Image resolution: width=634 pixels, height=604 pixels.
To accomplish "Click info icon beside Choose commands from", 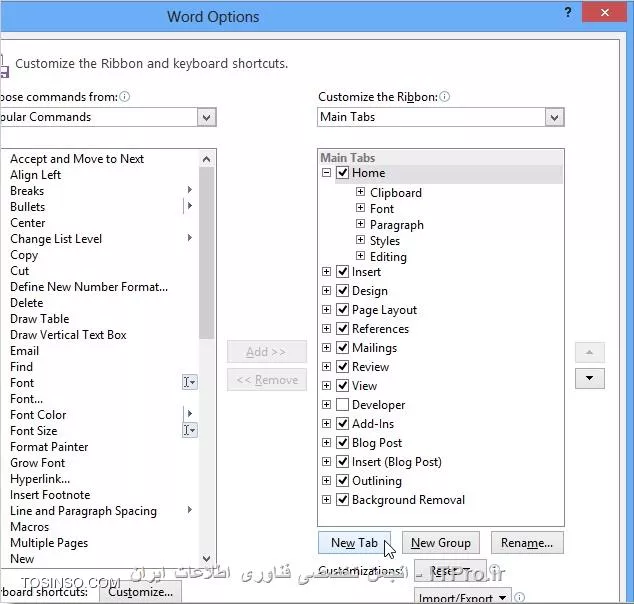I will (x=125, y=97).
